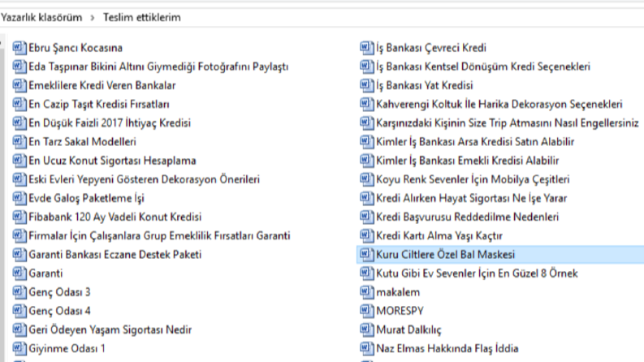Click the Word icon of Geri Ödeyen Yaşam Sigortası Nedir

19,330
